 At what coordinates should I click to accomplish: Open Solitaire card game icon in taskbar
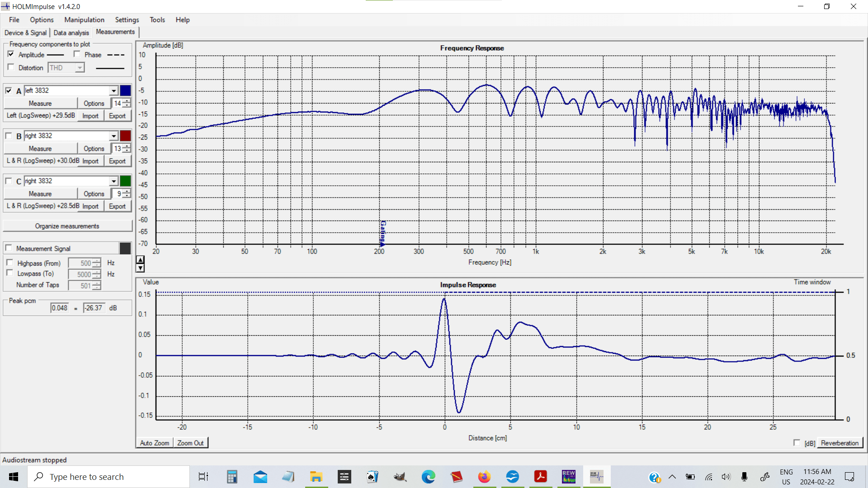pos(372,477)
